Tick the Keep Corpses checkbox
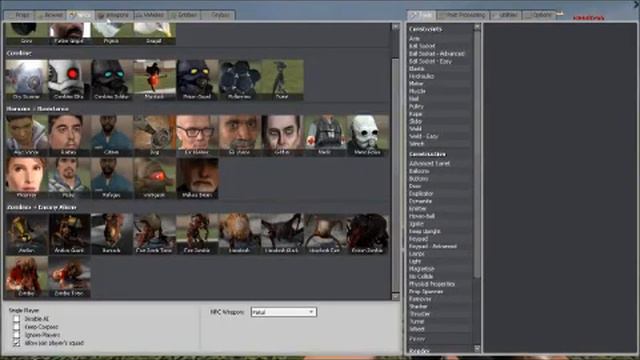640x360 pixels. (16, 327)
